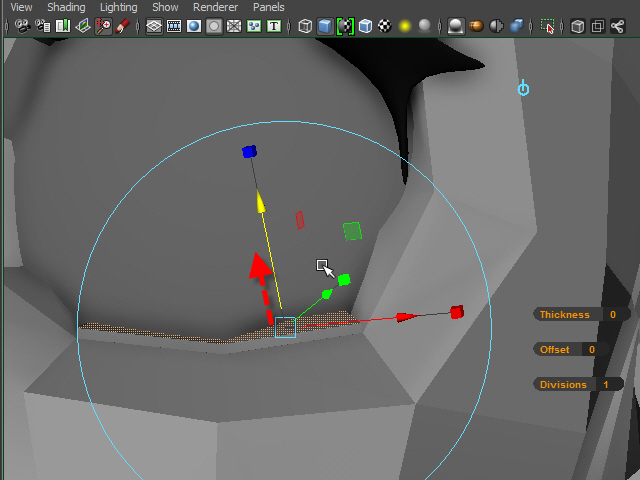Click the red cube scale handle

[x=457, y=312]
